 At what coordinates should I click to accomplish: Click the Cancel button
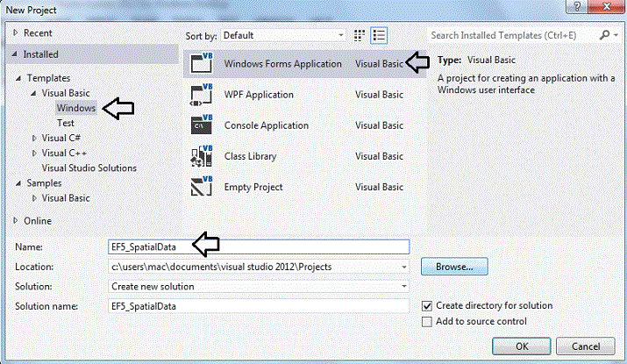point(586,346)
